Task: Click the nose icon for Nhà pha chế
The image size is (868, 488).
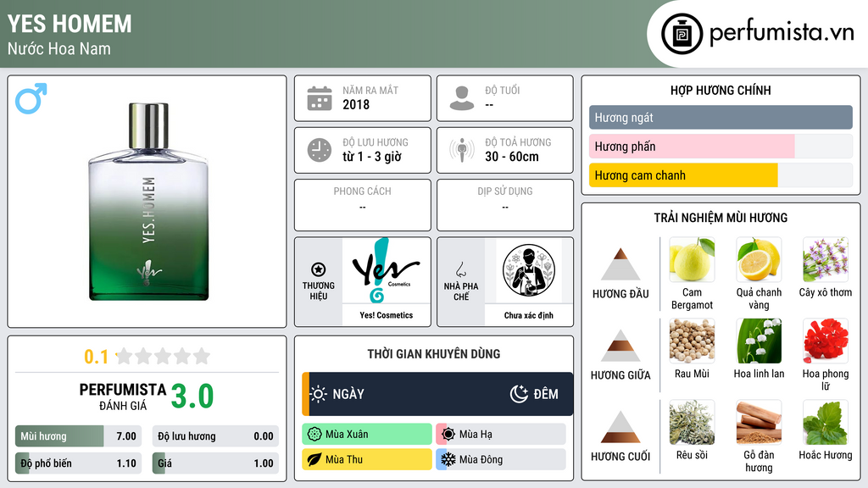Action: (460, 269)
